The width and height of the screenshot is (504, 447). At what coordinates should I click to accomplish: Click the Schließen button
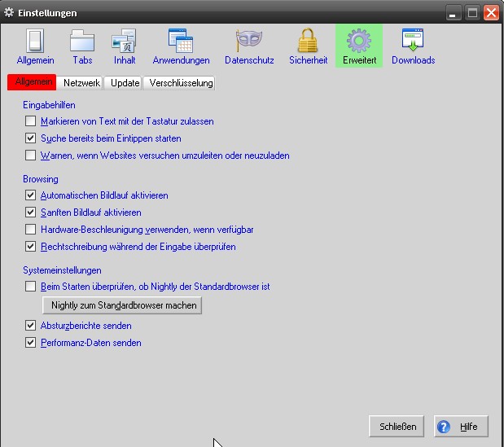click(397, 427)
